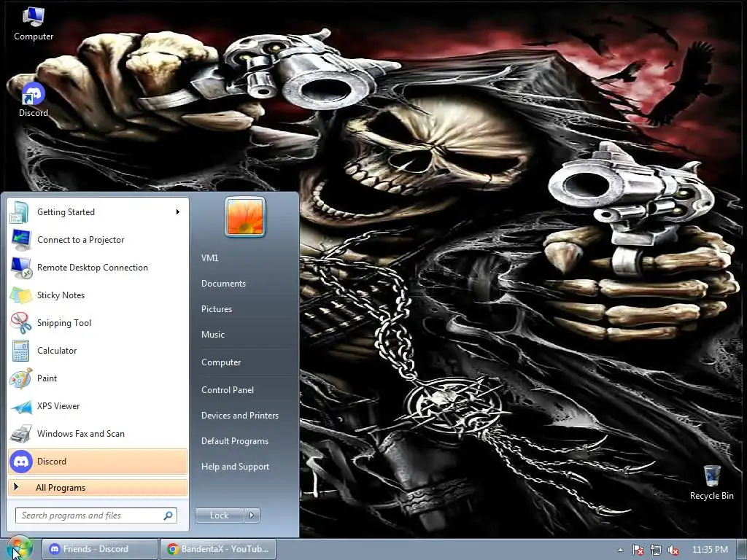Click the Paint palette icon

(20, 378)
